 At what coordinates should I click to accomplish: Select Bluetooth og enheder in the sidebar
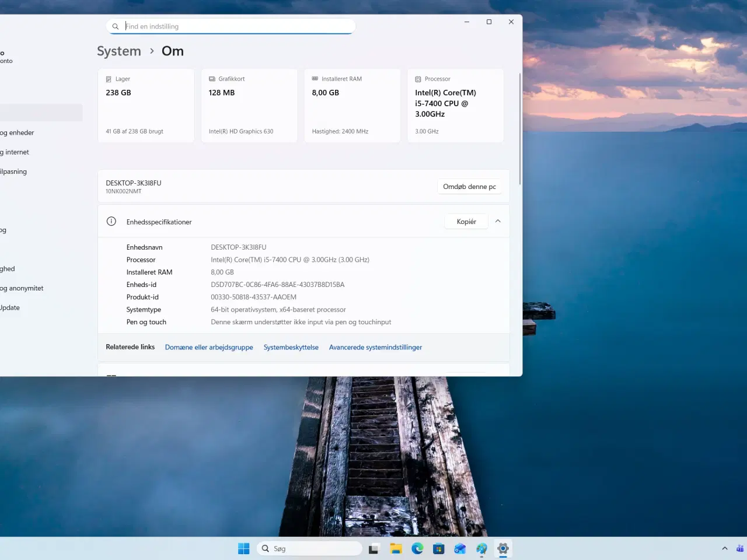click(18, 132)
